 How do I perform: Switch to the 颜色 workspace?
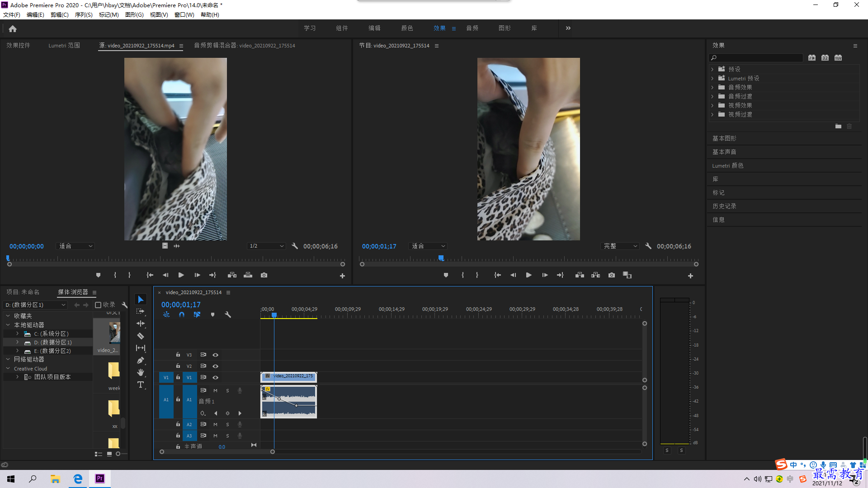(x=407, y=28)
